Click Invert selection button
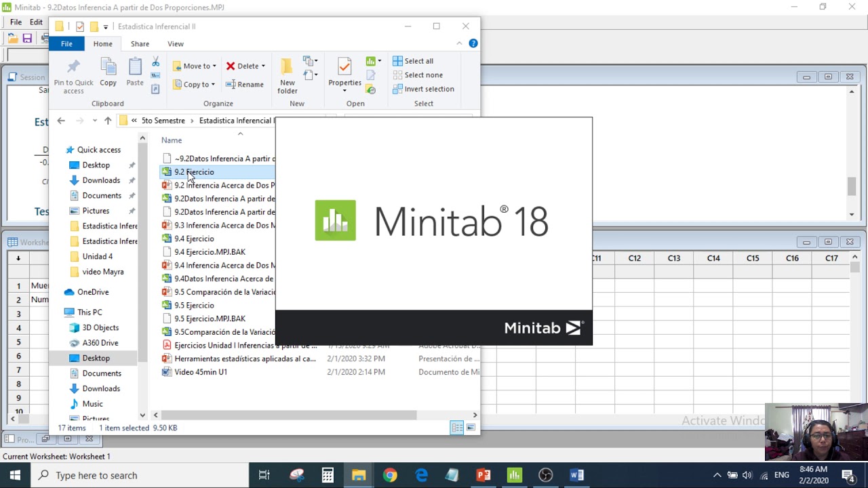 point(424,89)
